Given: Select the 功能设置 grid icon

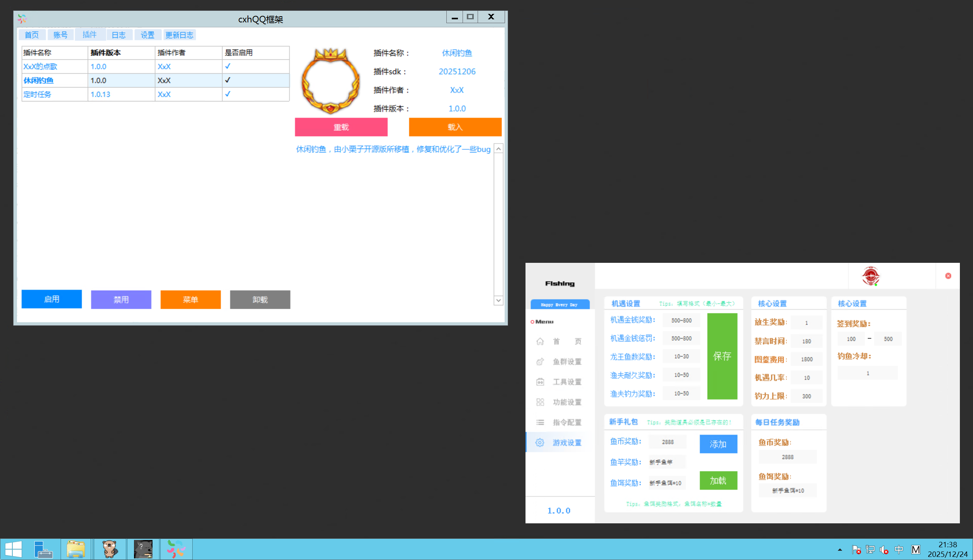Looking at the screenshot, I should [540, 402].
